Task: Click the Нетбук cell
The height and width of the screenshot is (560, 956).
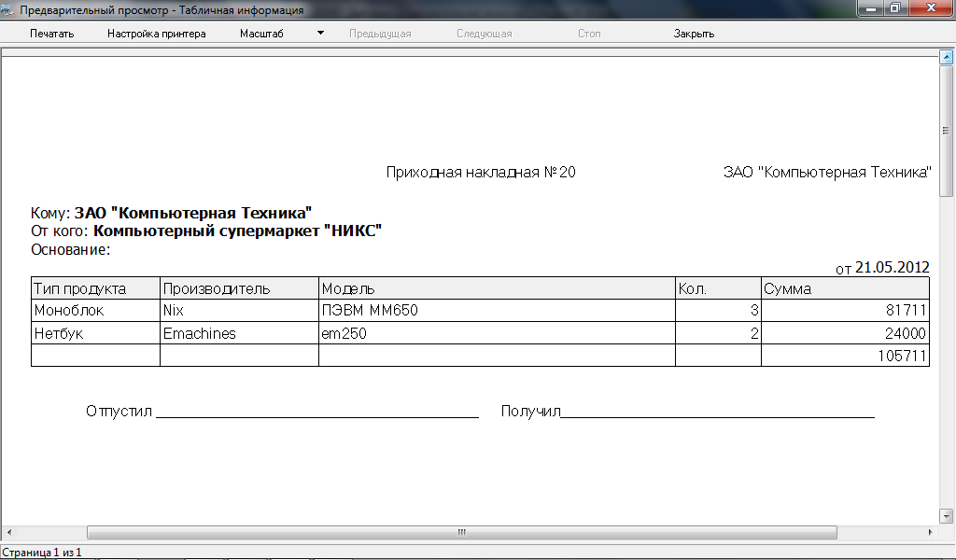Action: coord(96,333)
